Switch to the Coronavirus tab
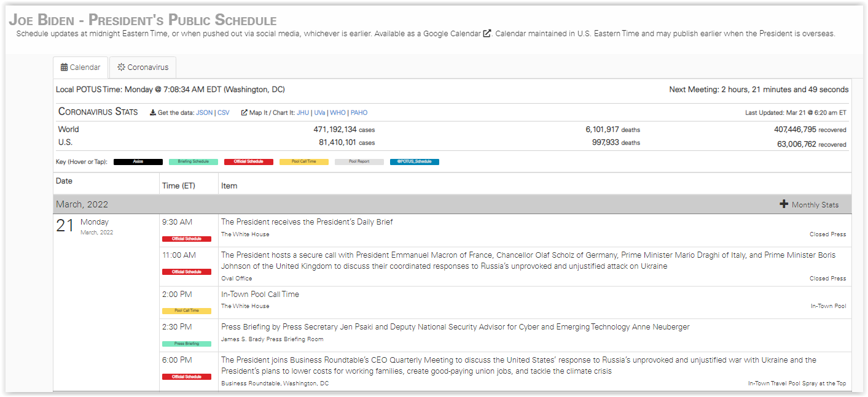The height and width of the screenshot is (397, 868). pos(143,67)
